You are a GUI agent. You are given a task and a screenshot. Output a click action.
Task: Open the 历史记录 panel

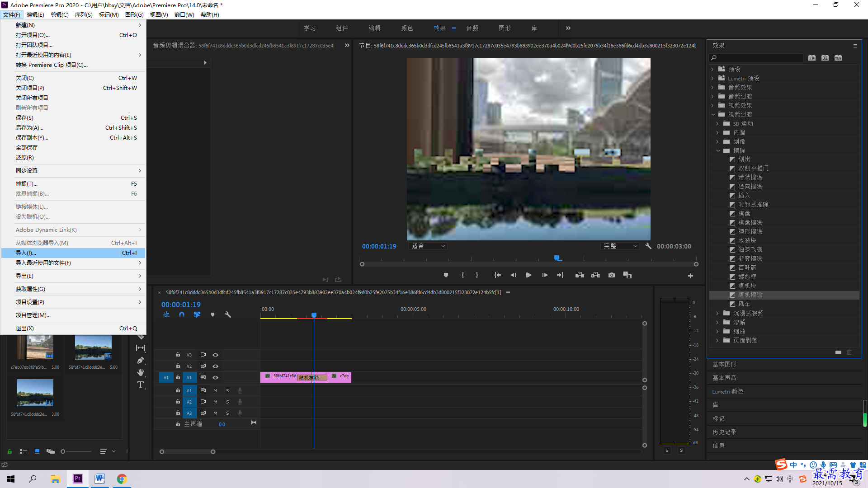[x=724, y=432]
